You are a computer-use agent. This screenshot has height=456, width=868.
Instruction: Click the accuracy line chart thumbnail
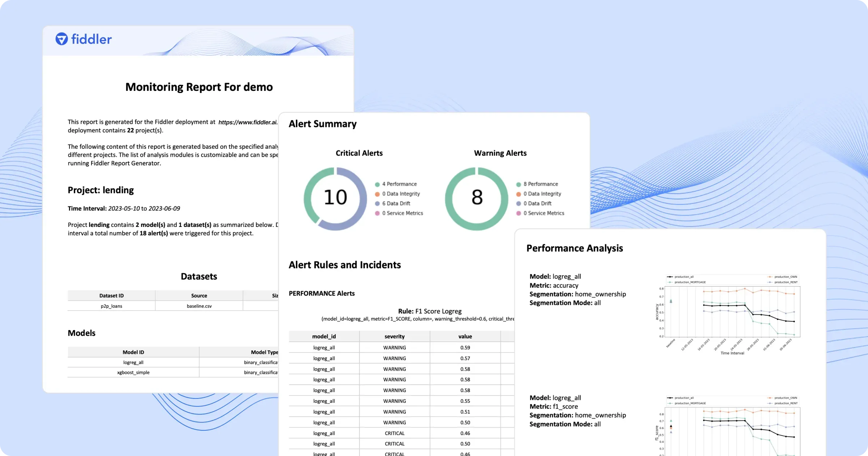coord(728,315)
